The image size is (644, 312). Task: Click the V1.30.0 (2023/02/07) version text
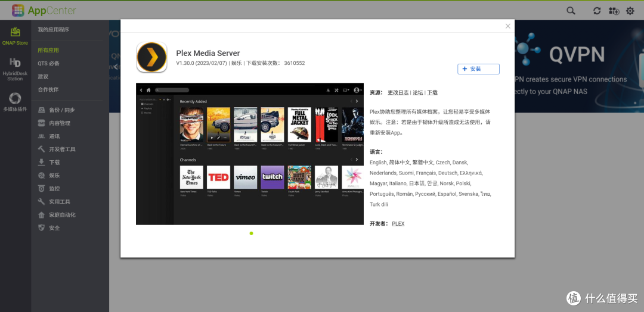(202, 63)
